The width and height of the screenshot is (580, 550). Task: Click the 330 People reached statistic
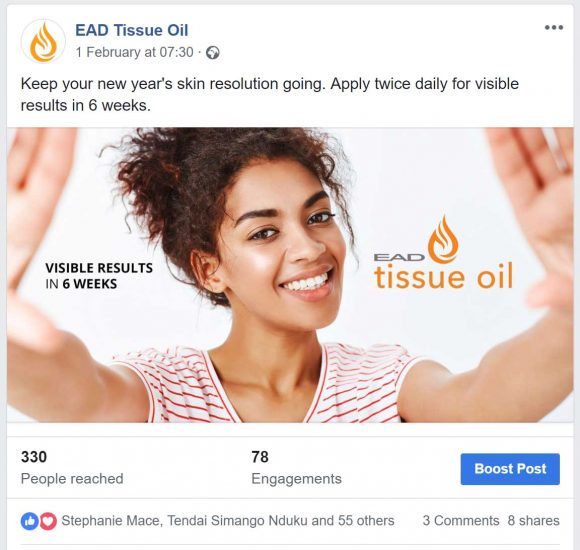tap(72, 467)
